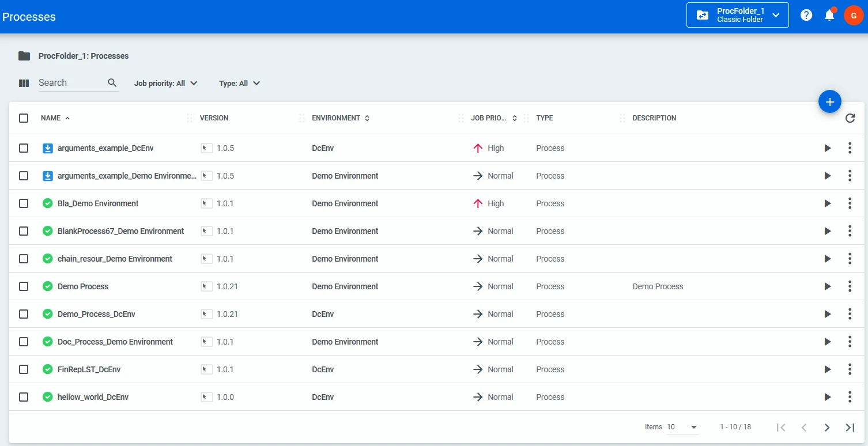Focus the Search input field
This screenshot has width=868, height=446.
71,83
